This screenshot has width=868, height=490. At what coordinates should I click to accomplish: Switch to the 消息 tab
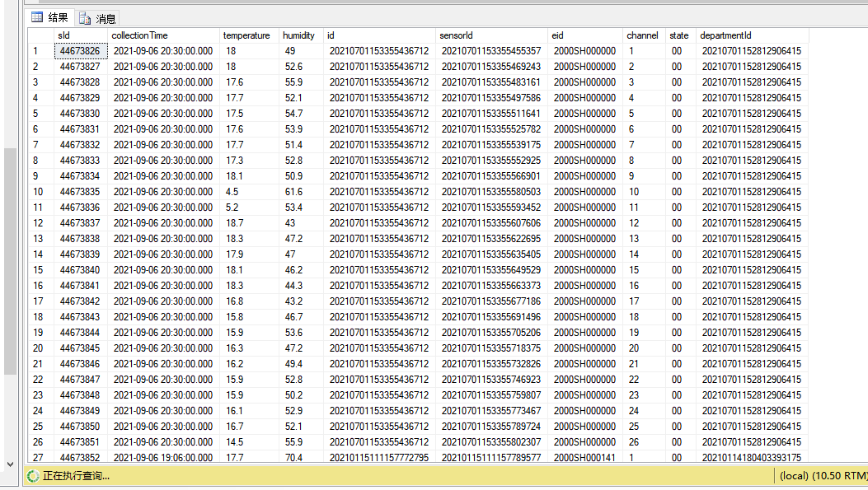(x=98, y=18)
